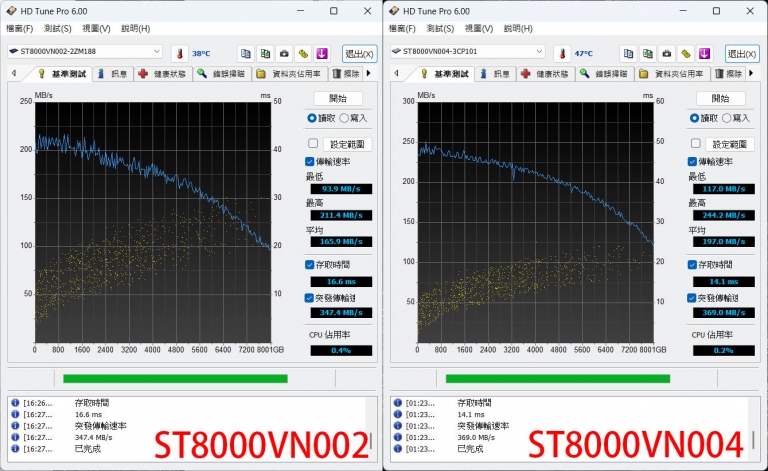The height and width of the screenshot is (471, 768).
Task: Click 設定範圍 button in left window
Action: [347, 144]
